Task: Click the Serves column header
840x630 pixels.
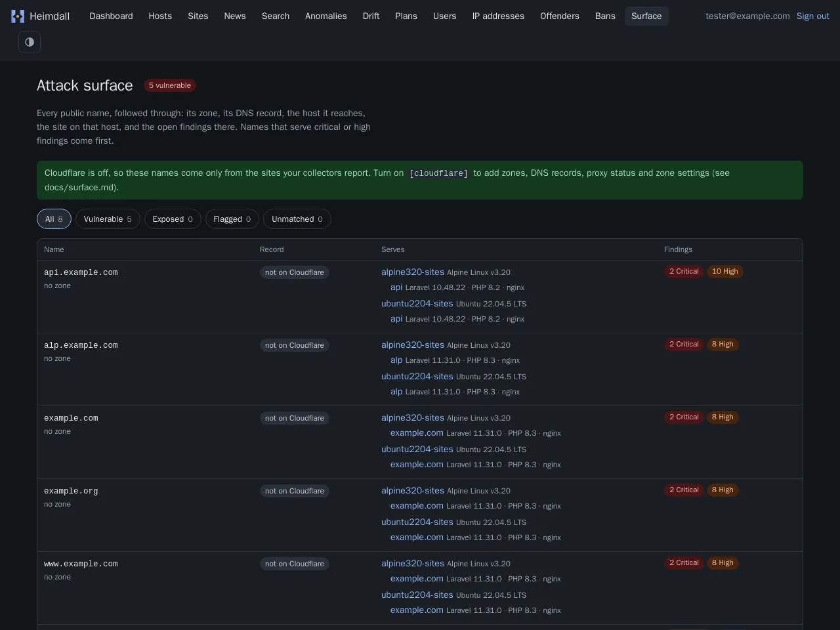Action: click(x=393, y=249)
